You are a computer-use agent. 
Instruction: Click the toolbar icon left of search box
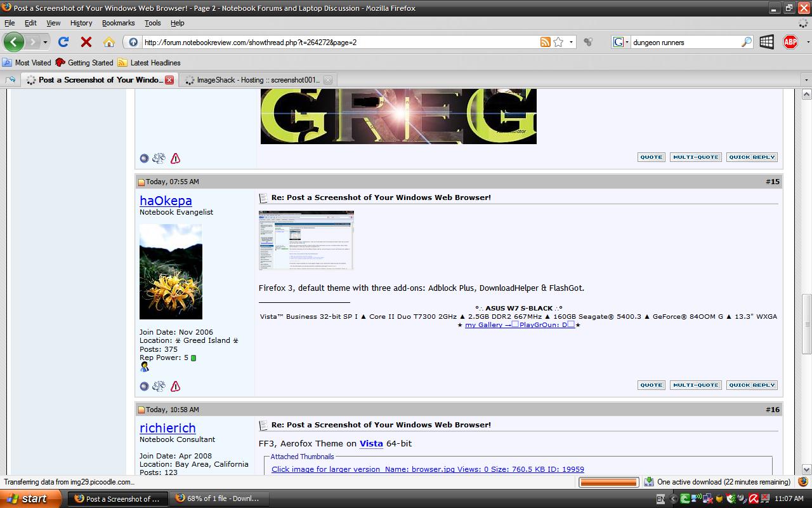[589, 42]
